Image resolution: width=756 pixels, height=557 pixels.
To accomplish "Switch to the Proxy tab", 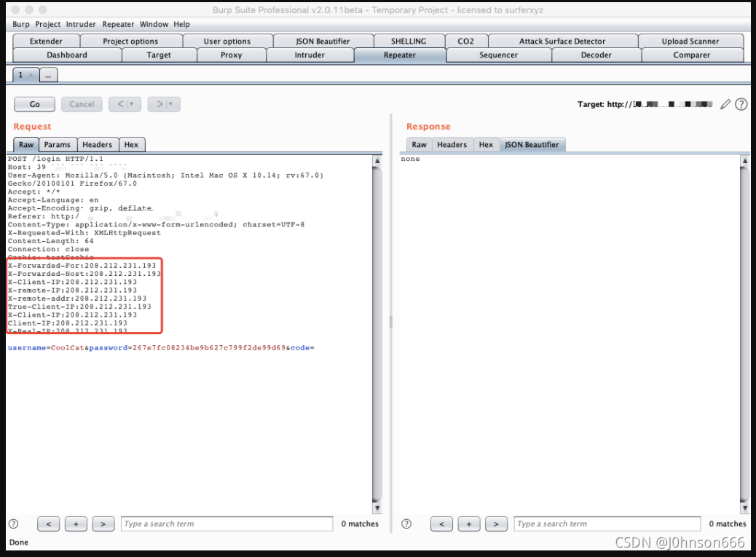I will (x=232, y=55).
